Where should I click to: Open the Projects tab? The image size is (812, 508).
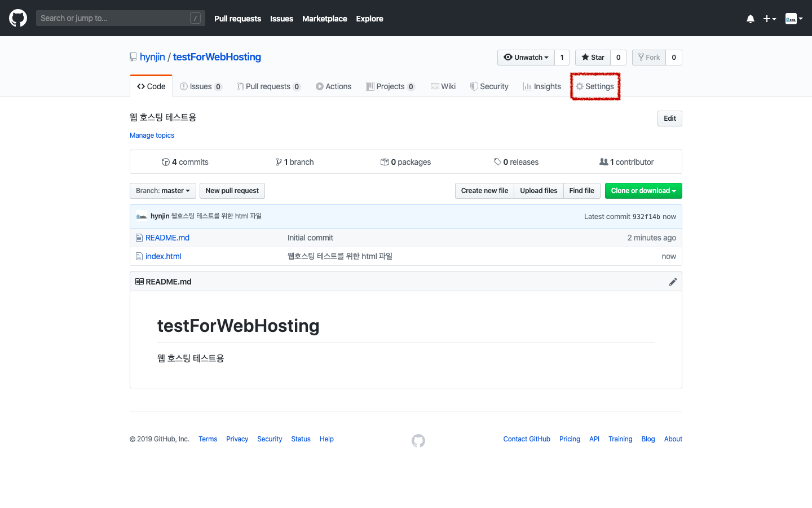click(391, 86)
